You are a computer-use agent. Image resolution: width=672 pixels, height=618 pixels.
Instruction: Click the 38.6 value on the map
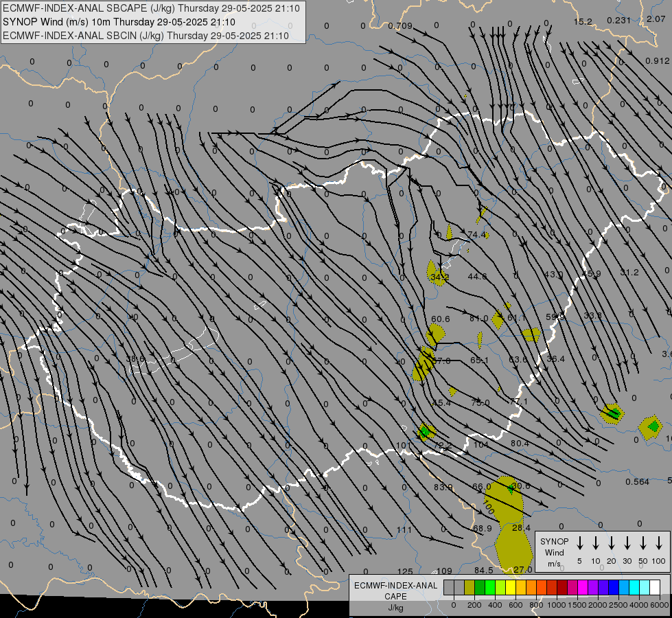(x=137, y=359)
